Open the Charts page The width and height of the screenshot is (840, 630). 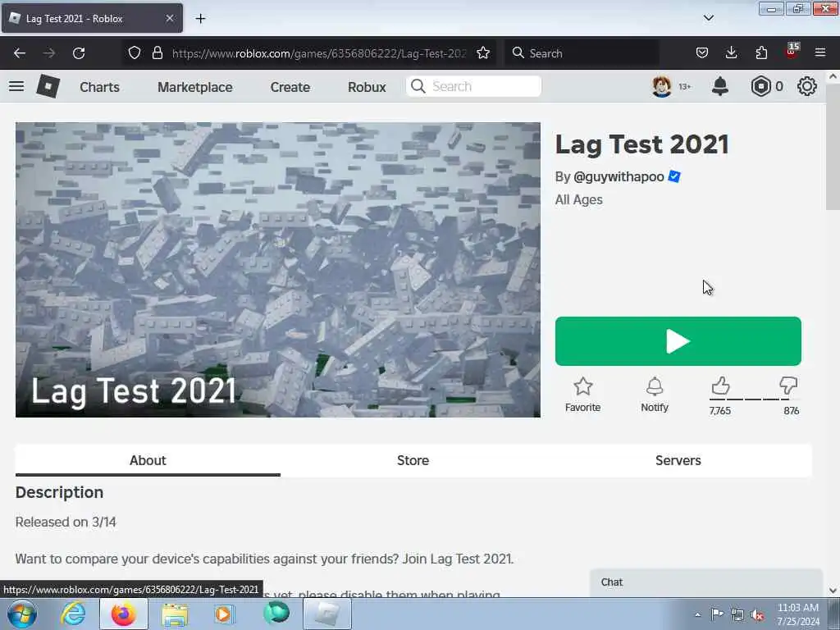99,87
